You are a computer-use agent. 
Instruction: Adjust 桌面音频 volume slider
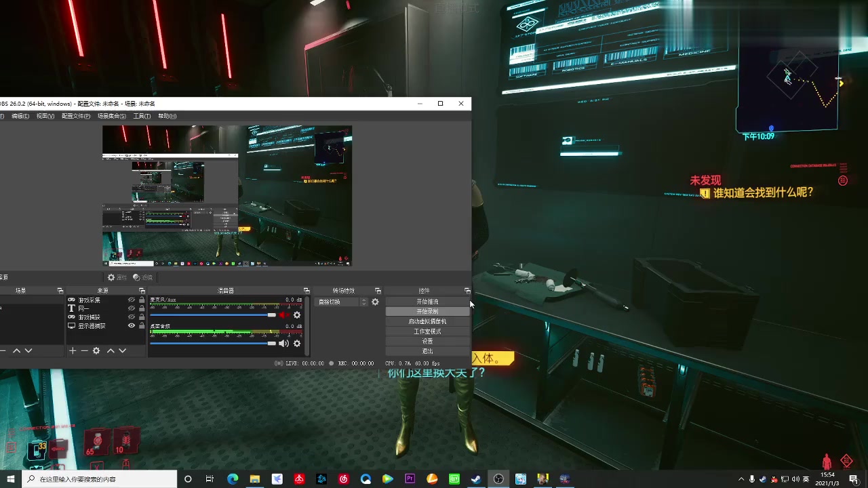pos(213,344)
